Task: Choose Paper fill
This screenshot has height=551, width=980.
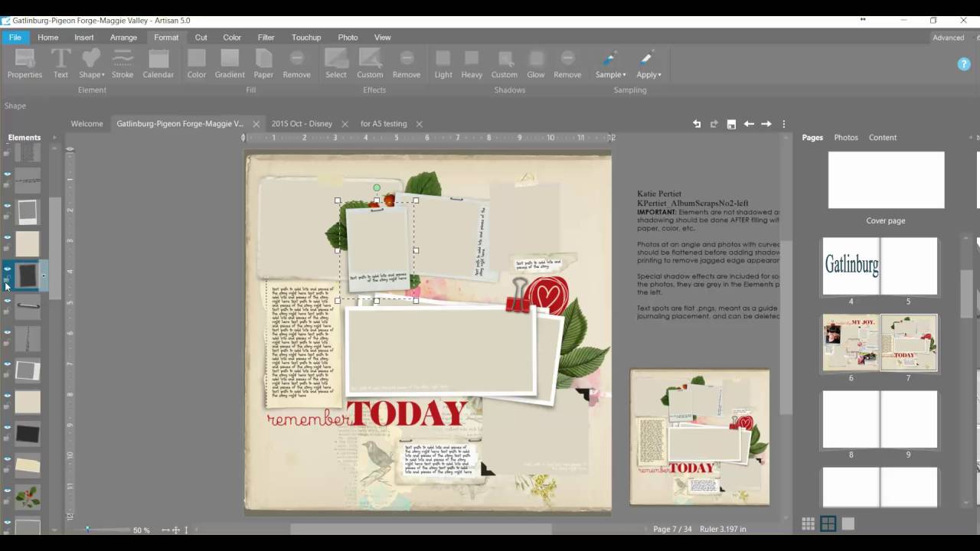Action: click(263, 64)
